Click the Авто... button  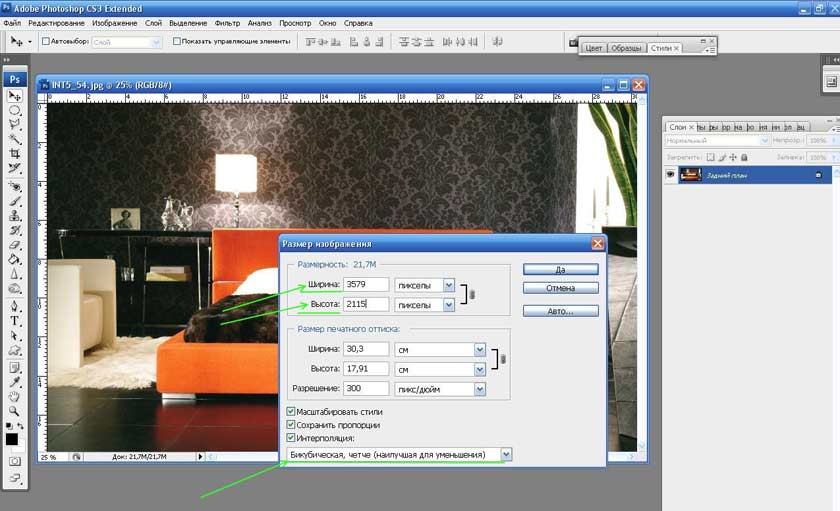point(560,311)
